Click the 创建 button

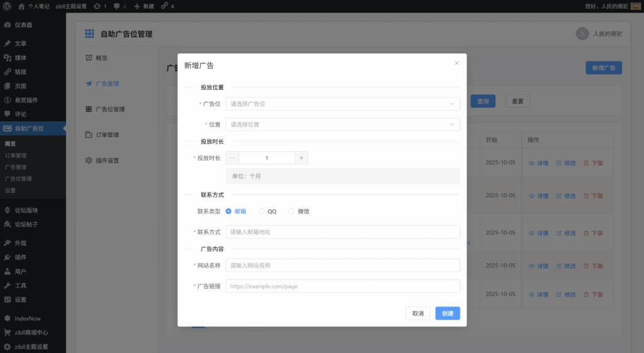point(447,313)
